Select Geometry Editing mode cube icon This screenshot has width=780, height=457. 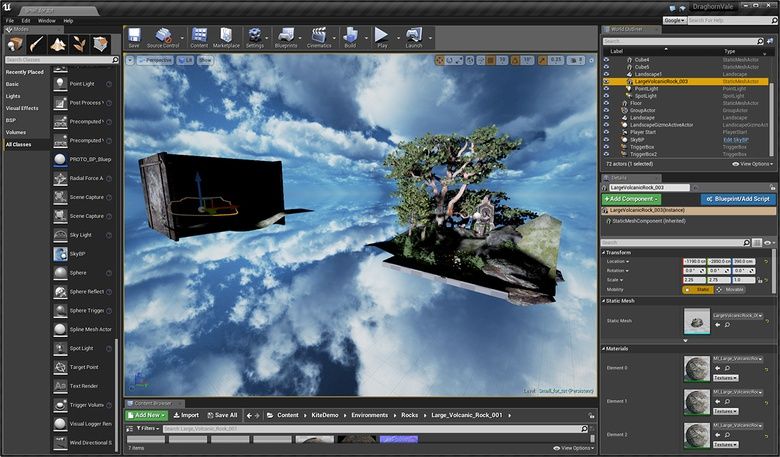click(x=101, y=45)
